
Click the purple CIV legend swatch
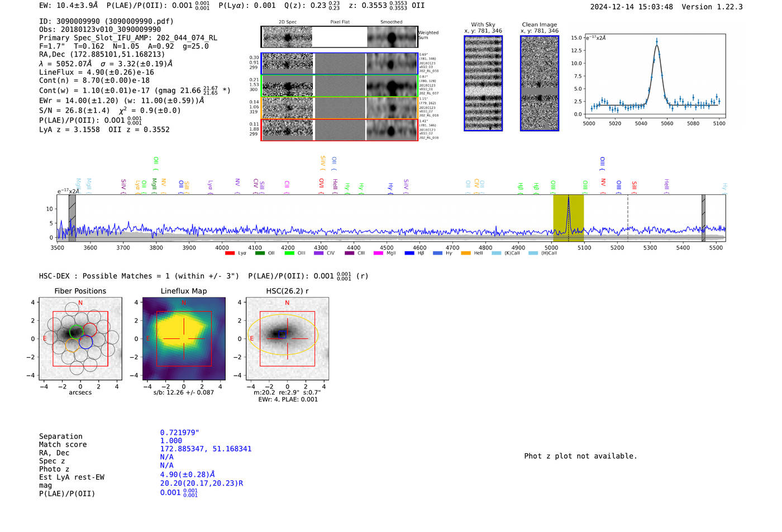tap(319, 253)
